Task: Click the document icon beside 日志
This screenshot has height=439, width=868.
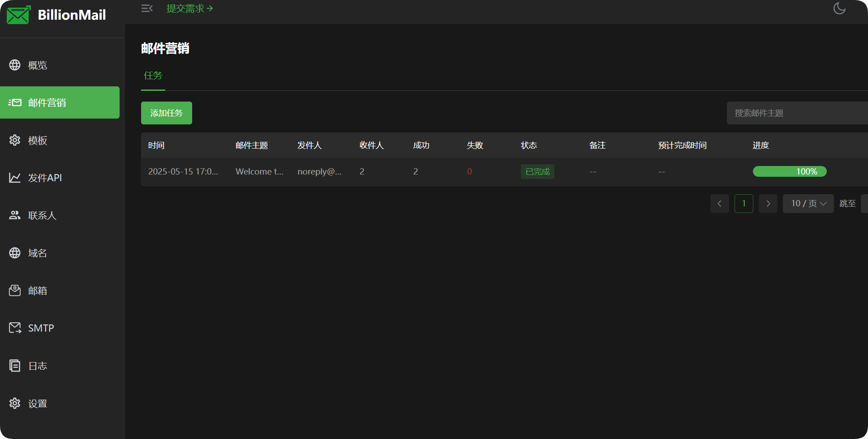Action: coord(15,366)
